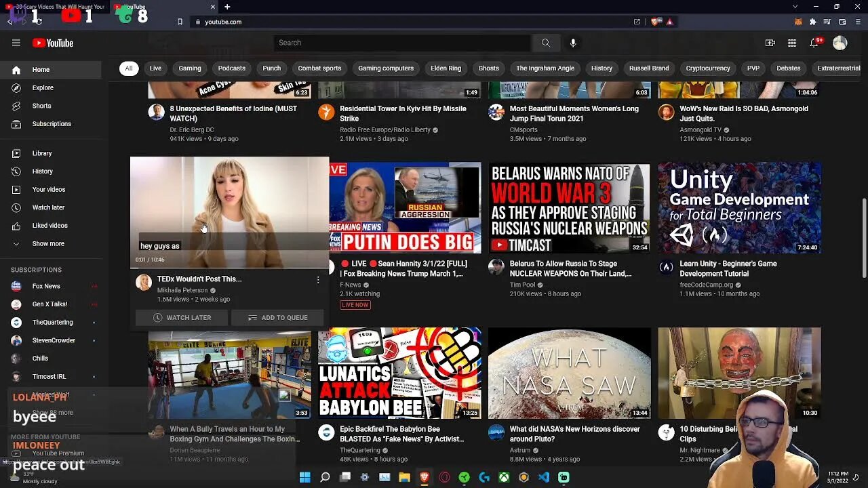Select the All filter chip
The image size is (868, 488).
click(x=128, y=68)
